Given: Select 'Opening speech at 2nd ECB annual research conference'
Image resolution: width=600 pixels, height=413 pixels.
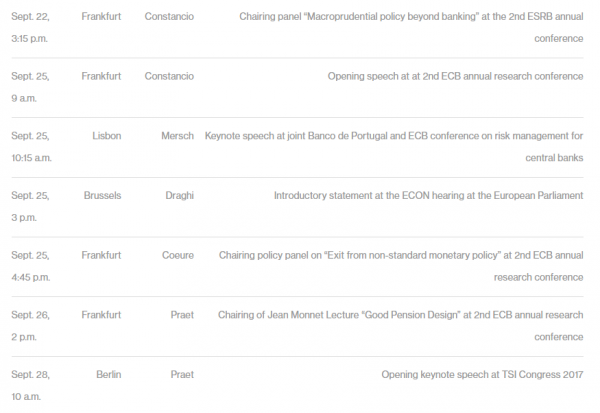Looking at the screenshot, I should [455, 76].
